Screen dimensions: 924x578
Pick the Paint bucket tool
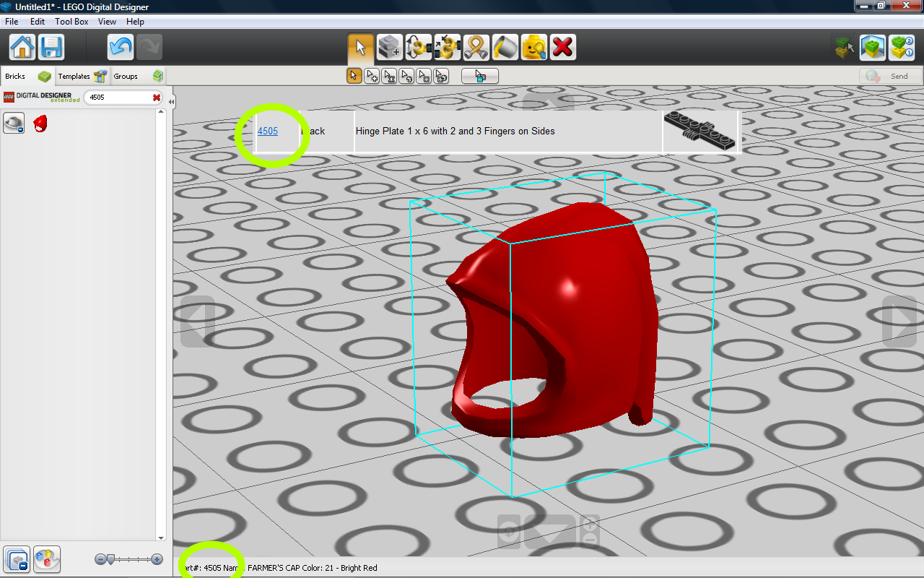coord(505,48)
